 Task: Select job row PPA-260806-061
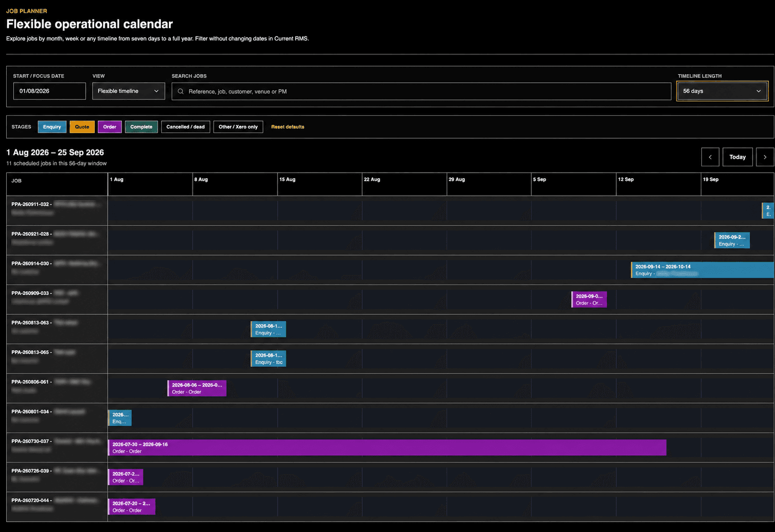coord(57,389)
